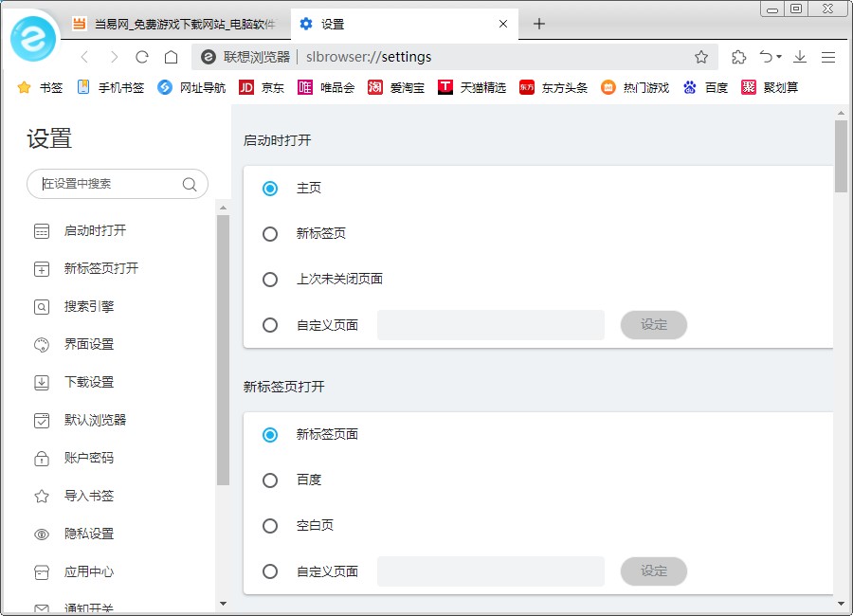Expand the undo close dropdown arrow
Screen dimensions: 853x616
coord(779,58)
